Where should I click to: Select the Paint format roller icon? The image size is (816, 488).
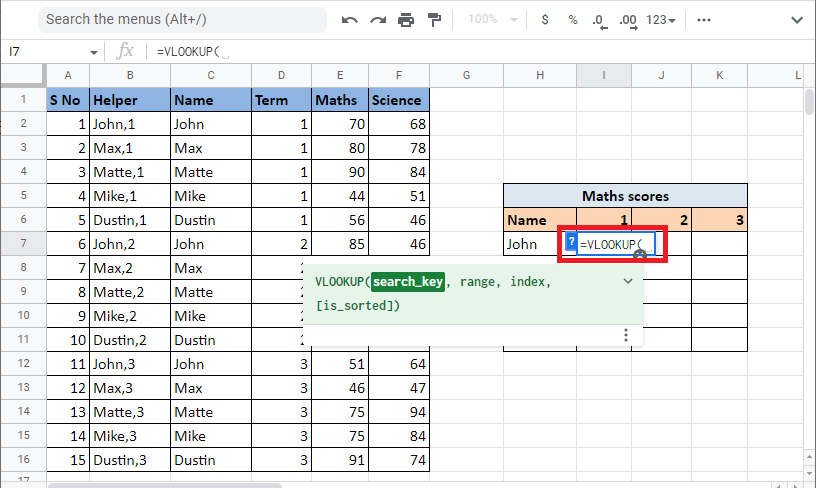point(435,20)
